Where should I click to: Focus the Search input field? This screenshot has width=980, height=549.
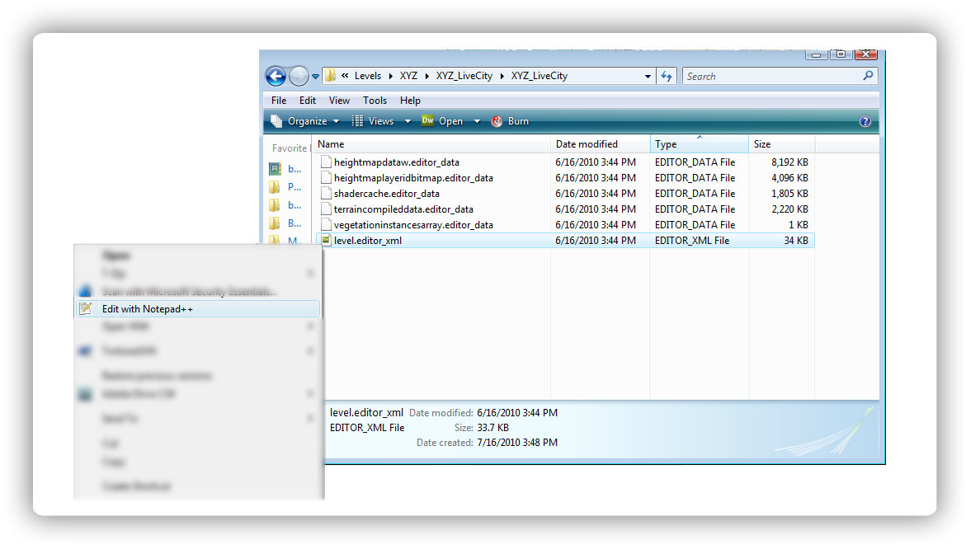click(772, 76)
